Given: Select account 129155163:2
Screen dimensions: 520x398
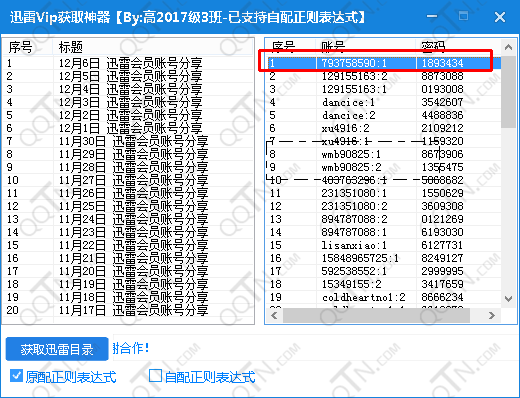Looking at the screenshot, I should (x=384, y=76).
